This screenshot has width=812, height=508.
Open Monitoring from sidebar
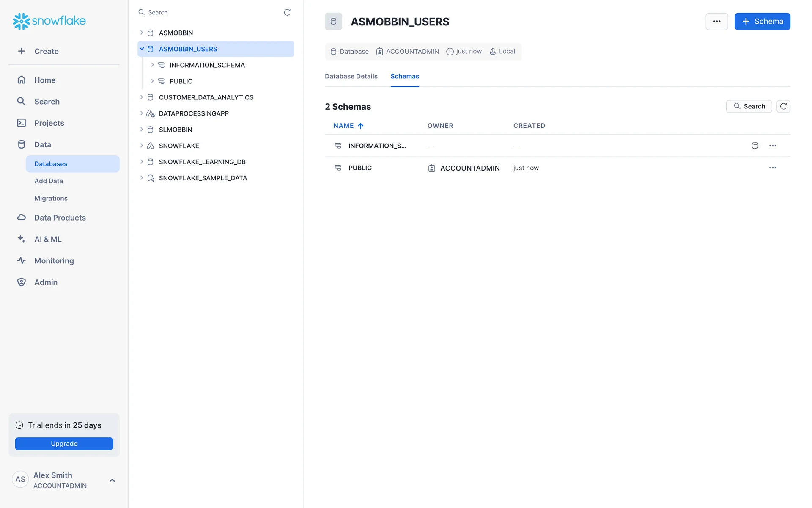[54, 261]
